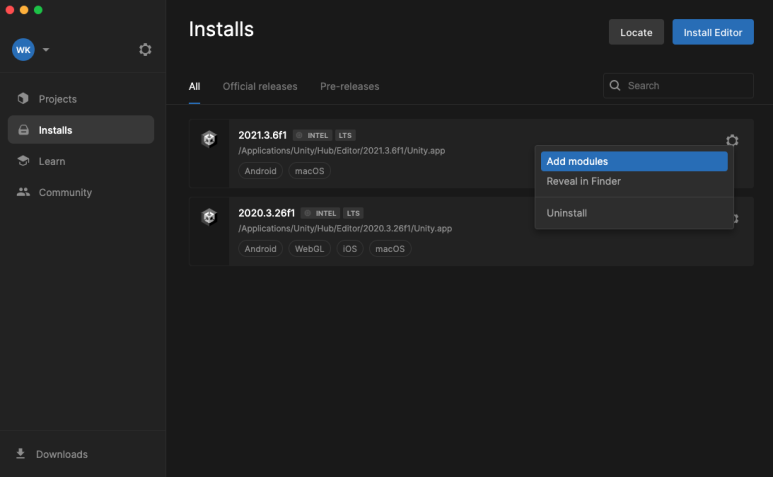The height and width of the screenshot is (477, 773).
Task: Click WebGL tag under 2020.3.26f1
Action: (310, 249)
